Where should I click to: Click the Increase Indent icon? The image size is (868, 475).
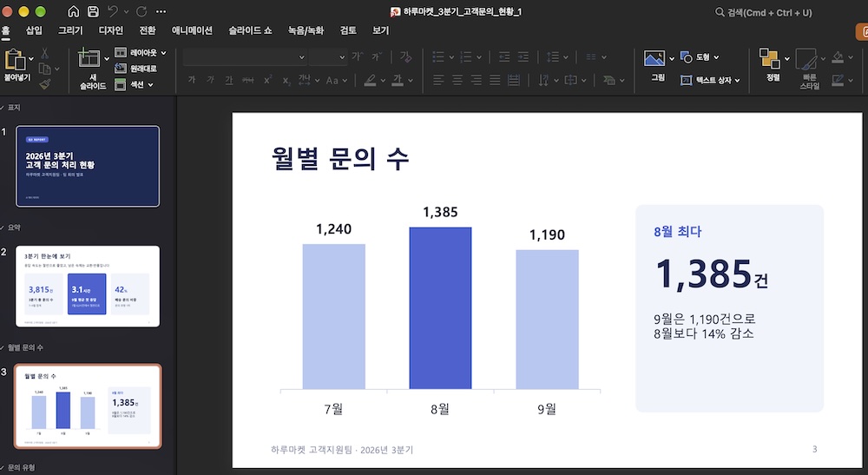click(523, 56)
